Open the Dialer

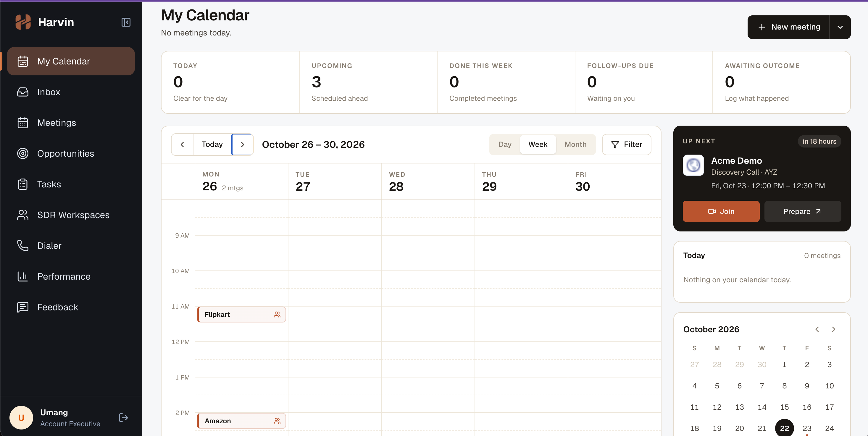[x=71, y=246]
